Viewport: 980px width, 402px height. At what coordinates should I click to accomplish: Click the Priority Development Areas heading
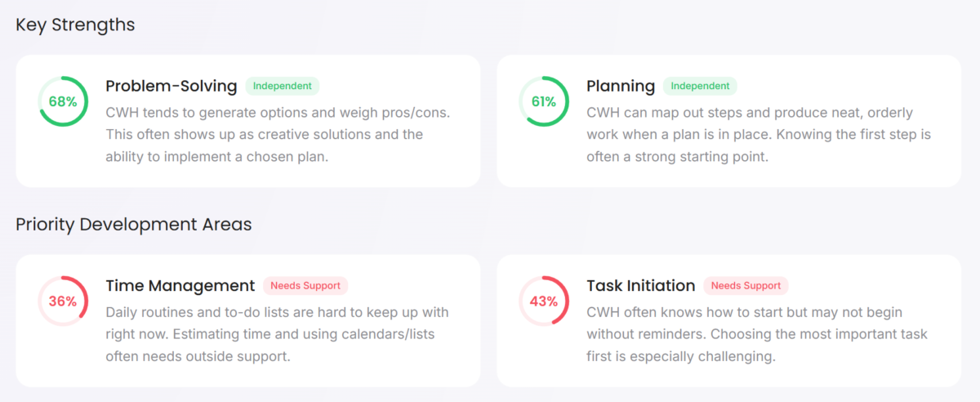[133, 224]
